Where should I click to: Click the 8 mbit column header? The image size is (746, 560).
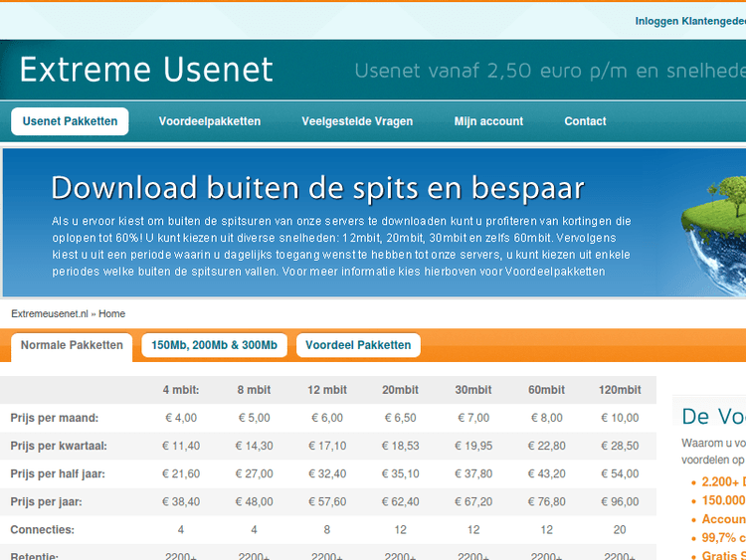(x=254, y=390)
